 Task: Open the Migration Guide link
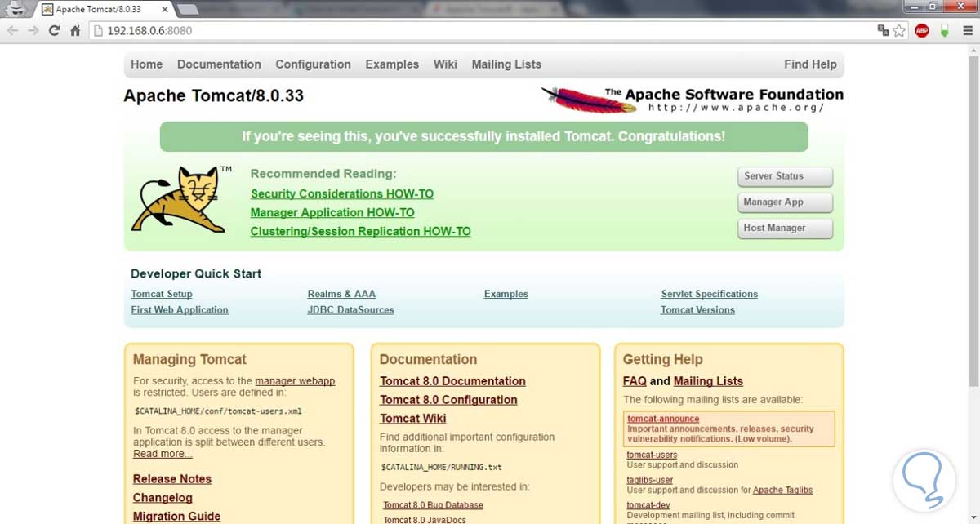176,517
